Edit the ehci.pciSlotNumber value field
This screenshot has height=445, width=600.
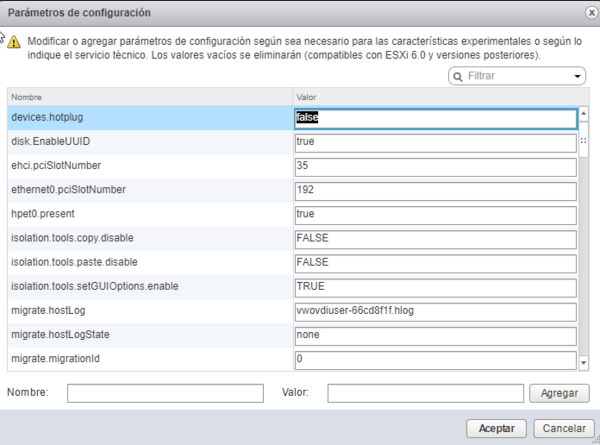434,166
